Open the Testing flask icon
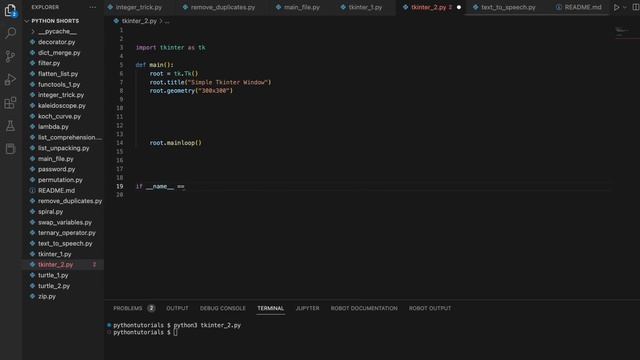 click(10, 126)
